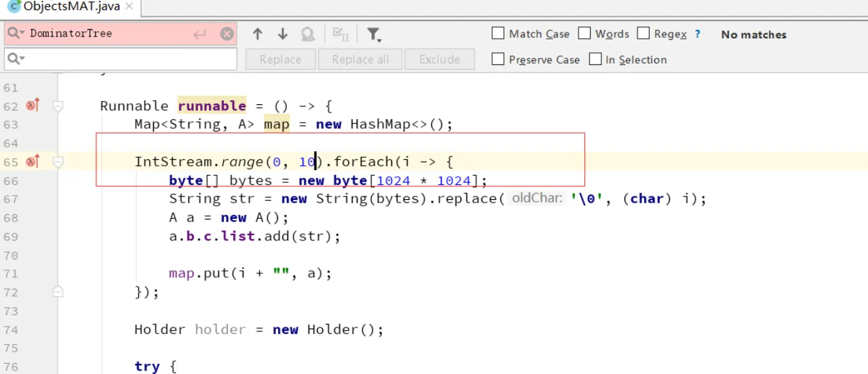Open replace history dropdown in replace field

click(x=17, y=59)
